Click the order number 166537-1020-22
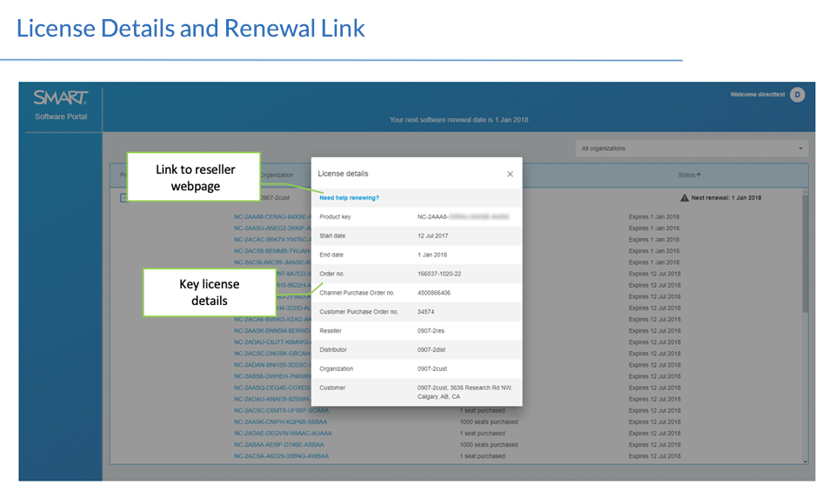The width and height of the screenshot is (835, 504). (439, 274)
